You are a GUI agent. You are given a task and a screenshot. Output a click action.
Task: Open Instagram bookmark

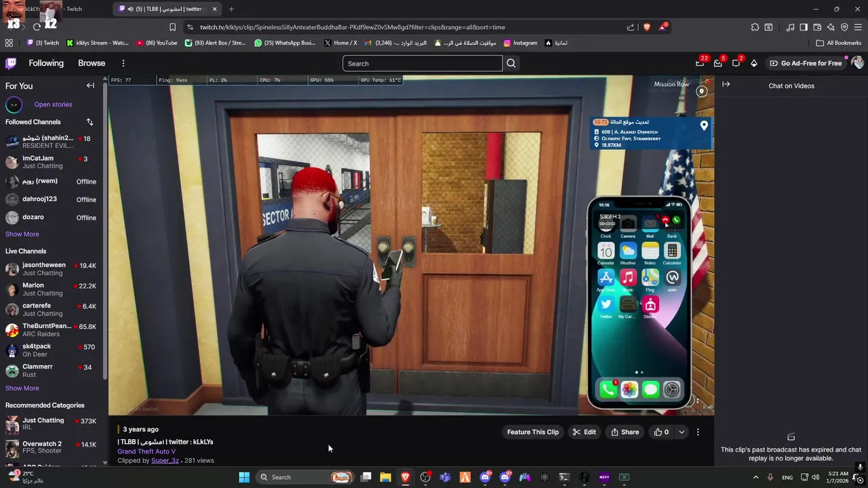pos(520,43)
